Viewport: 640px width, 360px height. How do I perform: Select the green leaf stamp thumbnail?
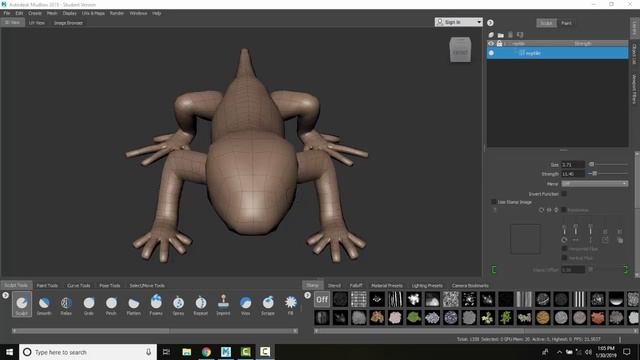point(413,318)
